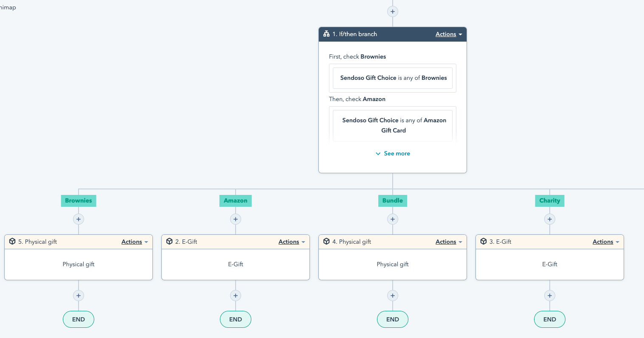
Task: Open Actions dropdown on 5. Physical gift
Action: [135, 242]
